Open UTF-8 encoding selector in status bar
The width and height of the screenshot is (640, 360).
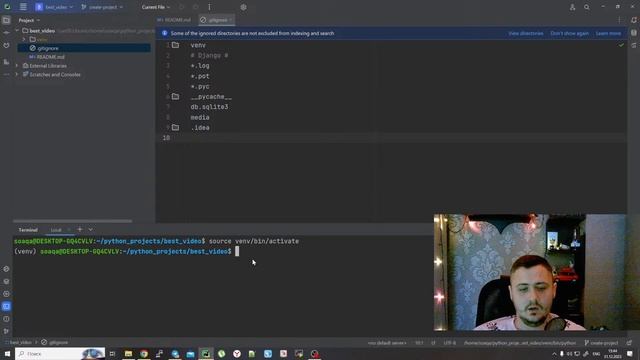[449, 343]
